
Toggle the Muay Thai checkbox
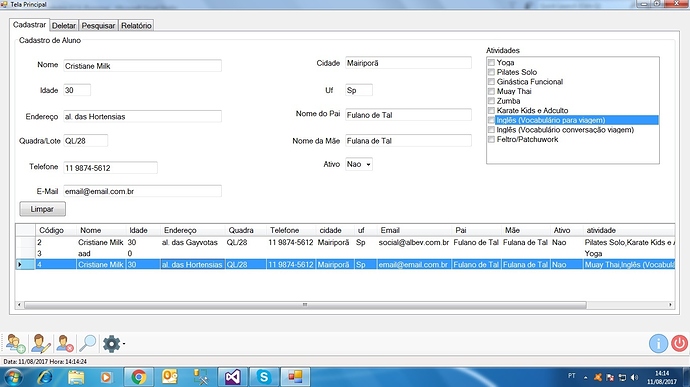pos(492,92)
